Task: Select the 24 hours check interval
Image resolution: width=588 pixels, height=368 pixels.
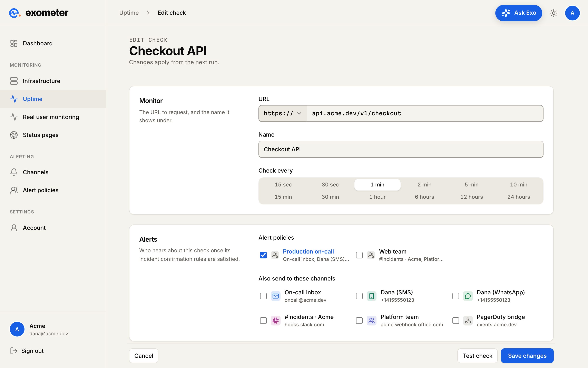Action: coord(519,197)
